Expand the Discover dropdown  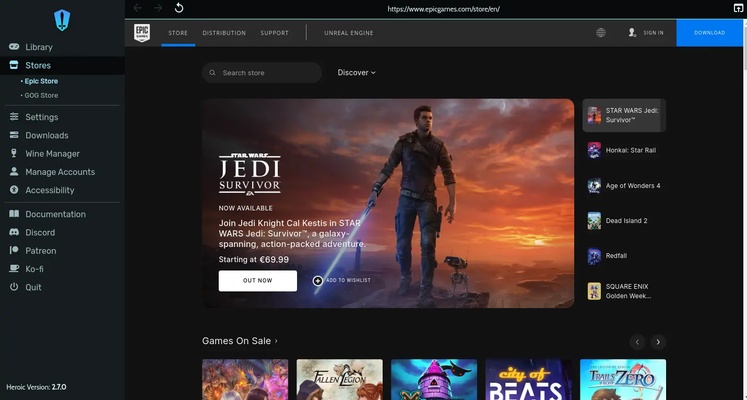tap(357, 72)
